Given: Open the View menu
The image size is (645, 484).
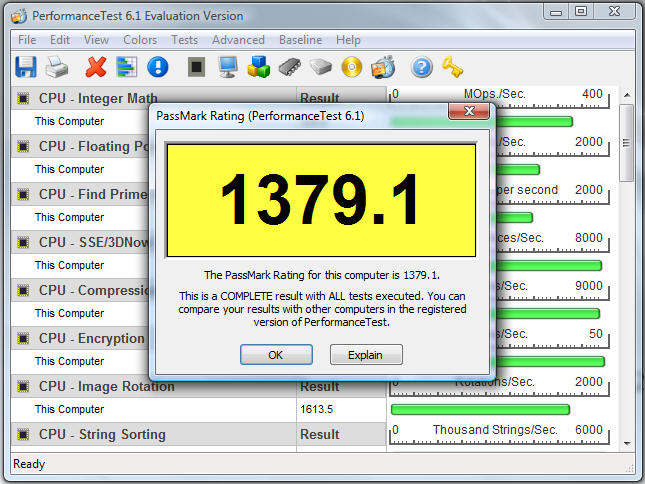Looking at the screenshot, I should [x=96, y=40].
